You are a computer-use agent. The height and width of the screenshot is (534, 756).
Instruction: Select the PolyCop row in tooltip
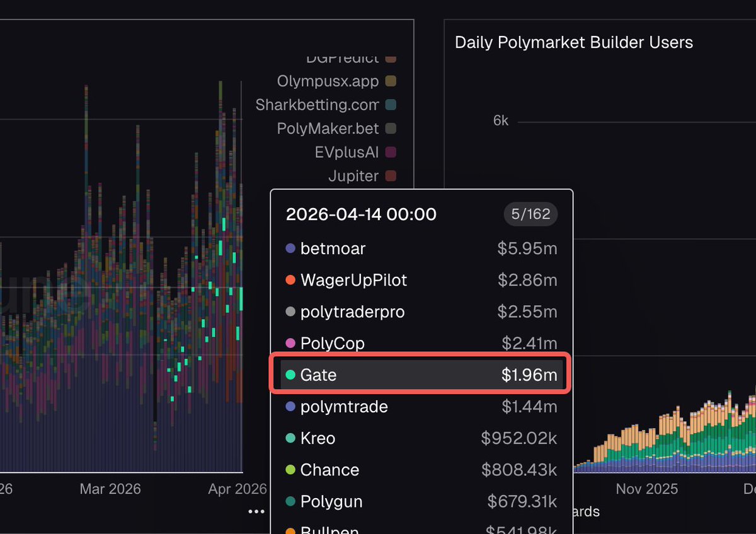421,343
